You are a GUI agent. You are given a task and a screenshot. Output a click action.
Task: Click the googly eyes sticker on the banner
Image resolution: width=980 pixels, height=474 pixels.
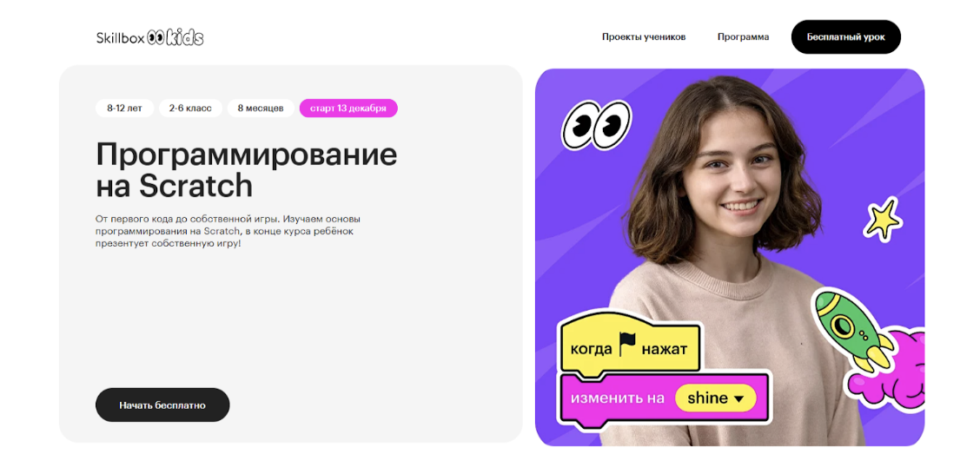(596, 126)
